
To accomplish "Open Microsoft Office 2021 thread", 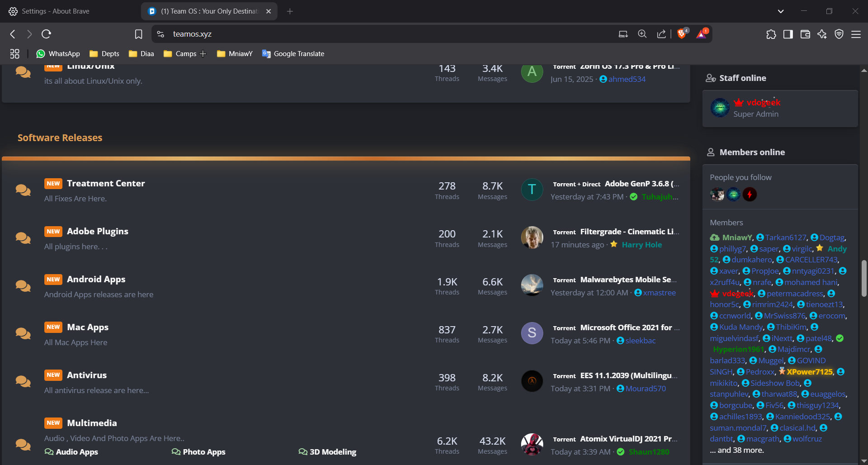I will (x=630, y=327).
